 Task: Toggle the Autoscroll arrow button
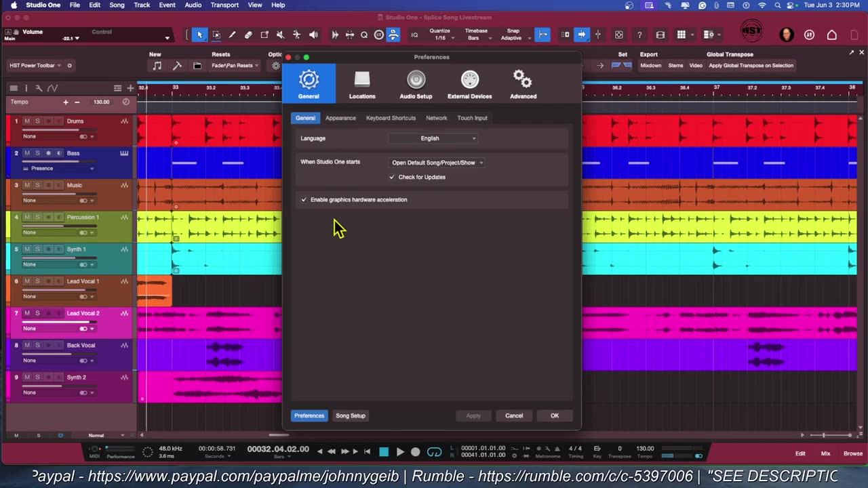(x=581, y=35)
